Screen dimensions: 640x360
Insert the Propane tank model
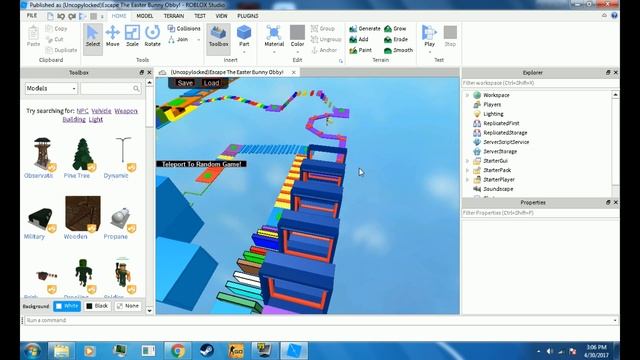(121, 219)
